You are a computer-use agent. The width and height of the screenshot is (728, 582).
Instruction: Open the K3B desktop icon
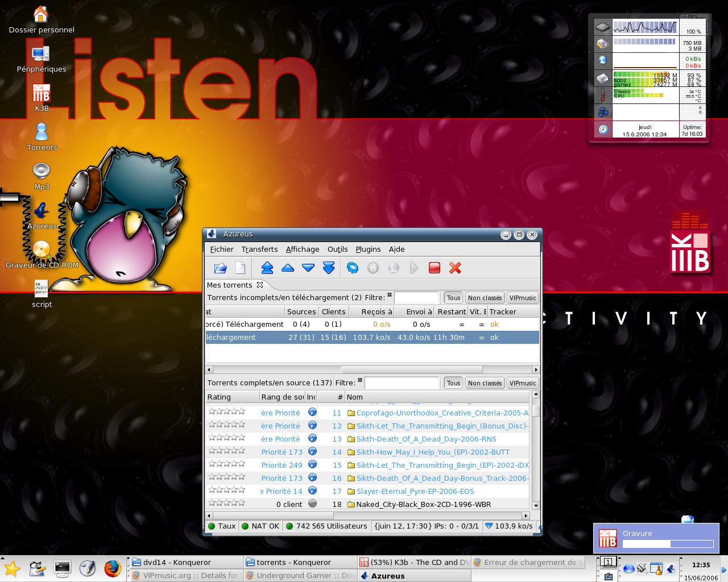[x=42, y=98]
